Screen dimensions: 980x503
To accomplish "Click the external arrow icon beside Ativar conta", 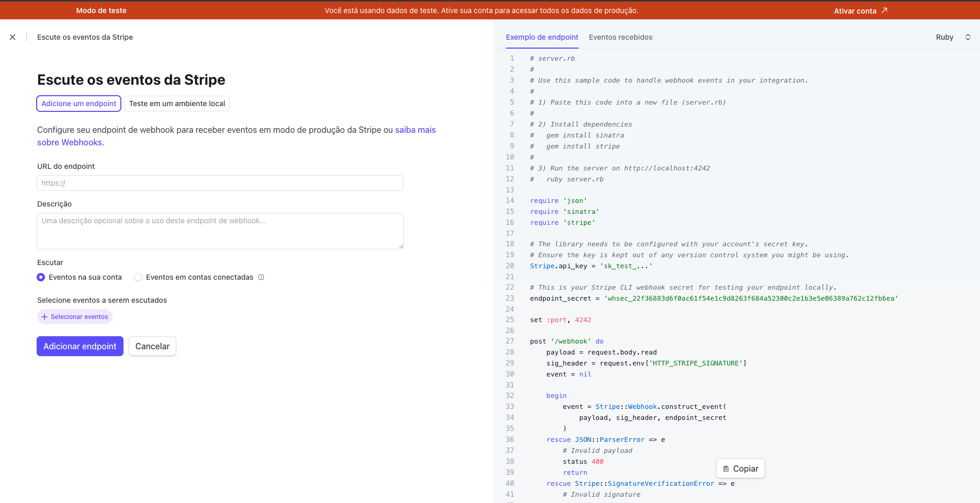I will coord(884,10).
